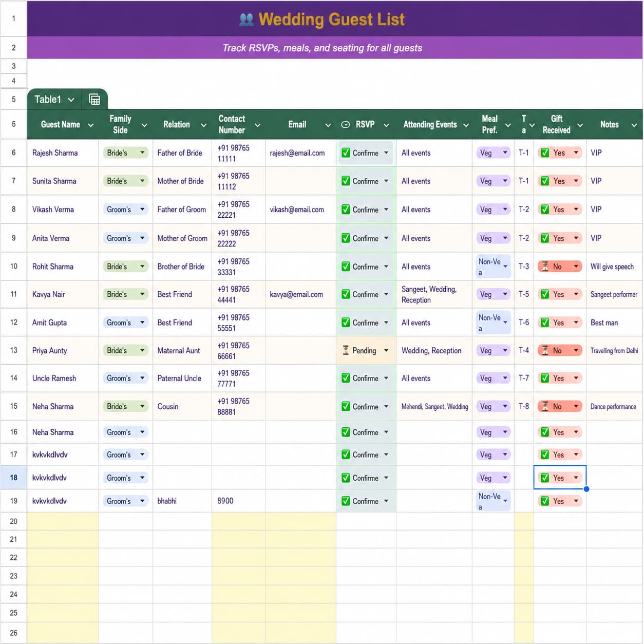Open the Notes column header menu
644x644 pixels.
point(634,125)
